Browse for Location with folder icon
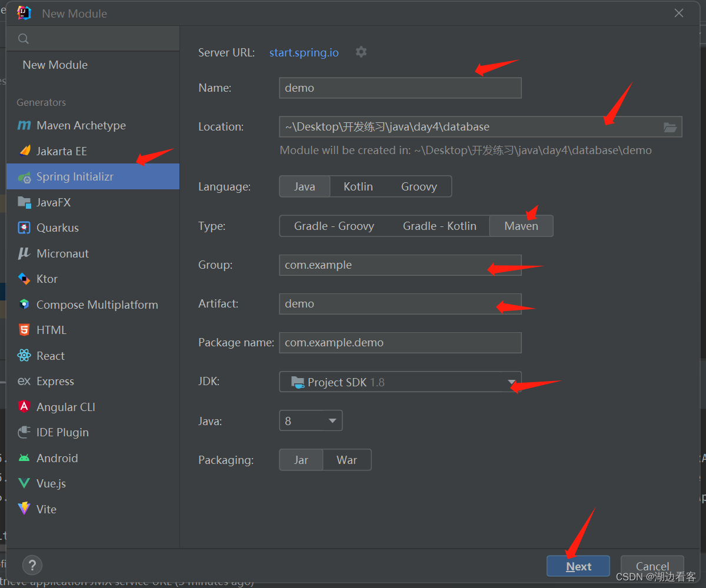 [670, 127]
